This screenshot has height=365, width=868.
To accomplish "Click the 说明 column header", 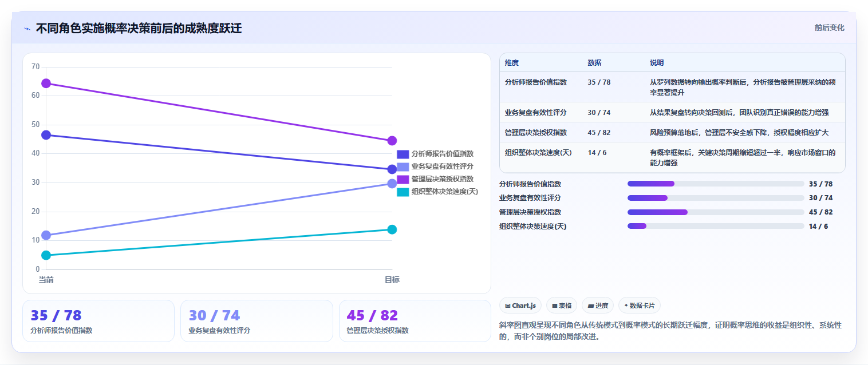I will click(657, 62).
